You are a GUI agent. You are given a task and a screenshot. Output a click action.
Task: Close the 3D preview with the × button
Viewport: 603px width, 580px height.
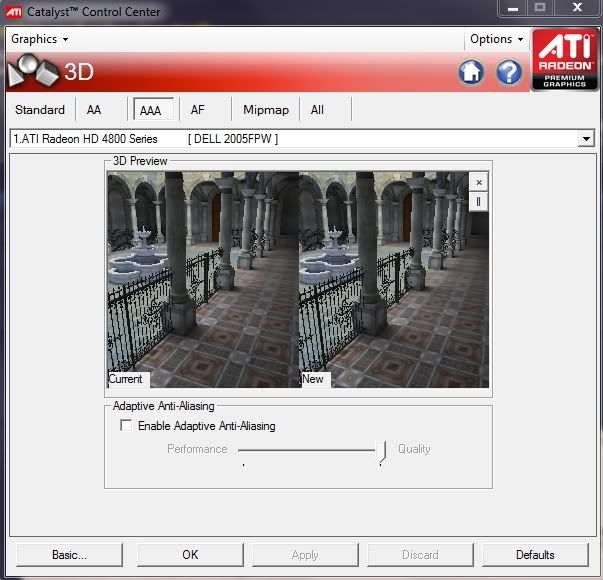(478, 182)
